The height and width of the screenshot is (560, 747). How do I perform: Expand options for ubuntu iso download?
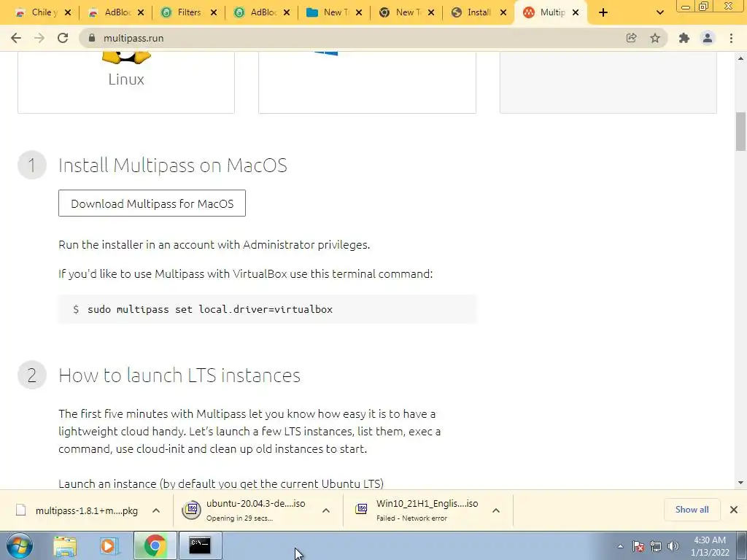pyautogui.click(x=326, y=510)
